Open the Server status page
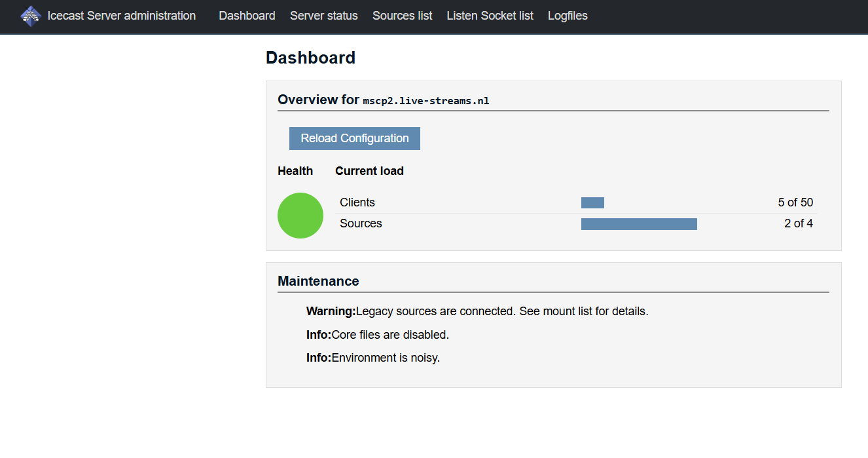The image size is (868, 458). point(323,16)
